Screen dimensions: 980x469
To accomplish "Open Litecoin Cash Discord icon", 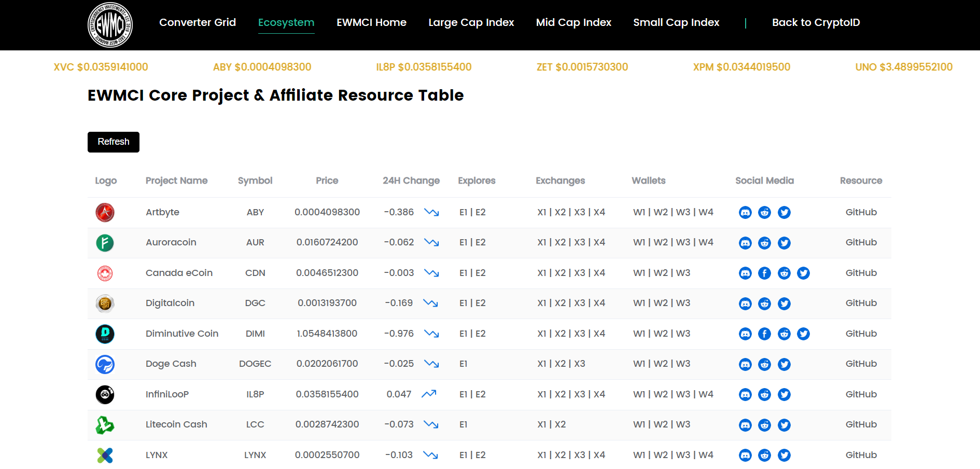I will pyautogui.click(x=745, y=425).
